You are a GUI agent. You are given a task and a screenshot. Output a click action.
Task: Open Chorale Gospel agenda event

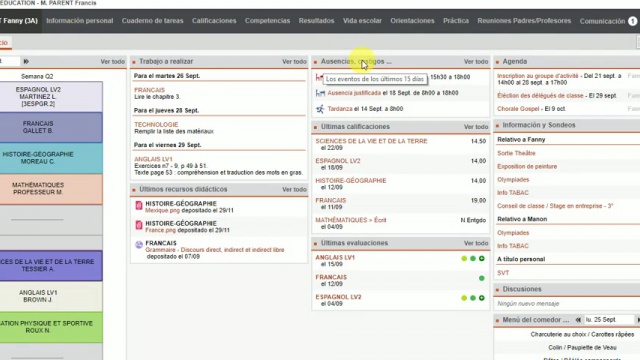coord(518,109)
